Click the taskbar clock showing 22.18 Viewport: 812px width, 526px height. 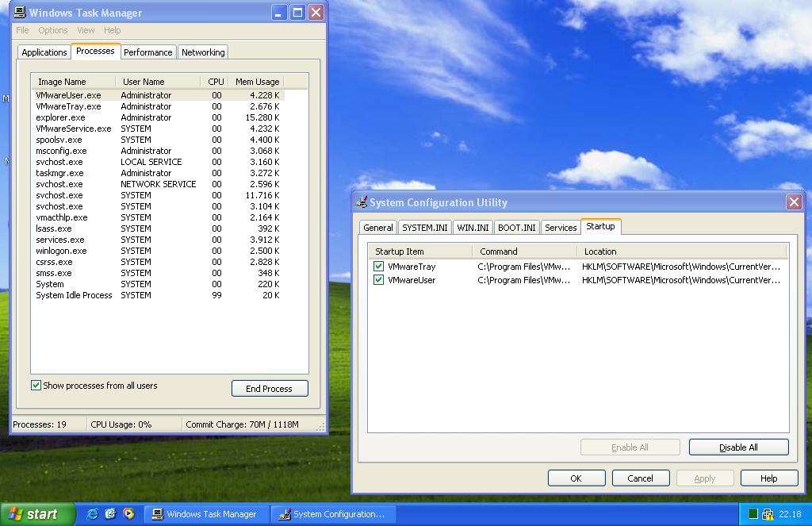[790, 514]
